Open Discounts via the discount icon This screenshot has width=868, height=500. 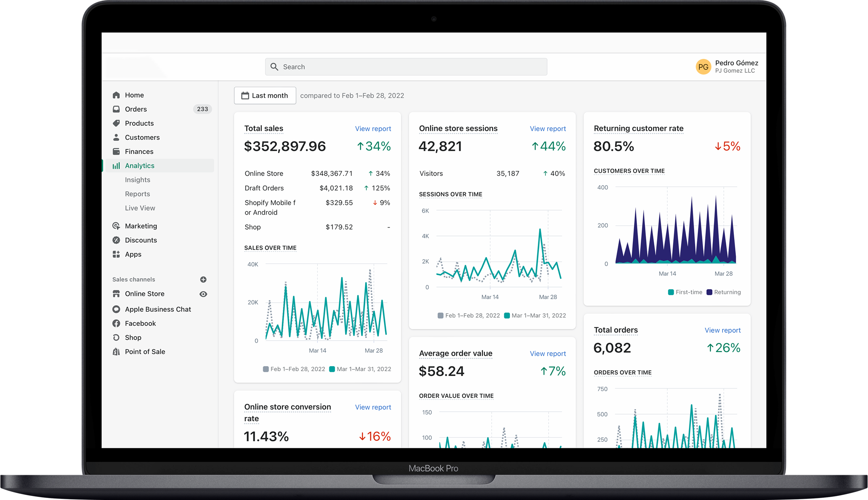[116, 240]
